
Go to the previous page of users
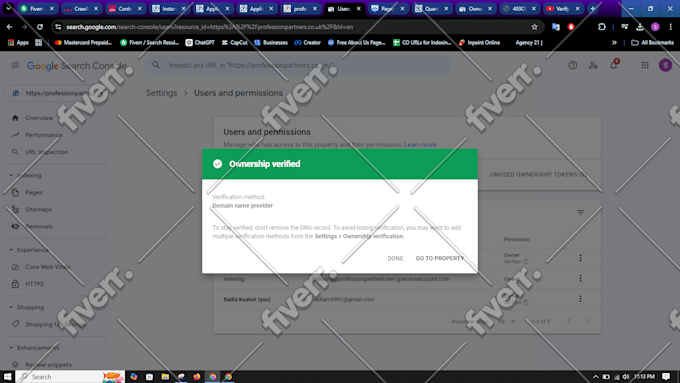569,321
